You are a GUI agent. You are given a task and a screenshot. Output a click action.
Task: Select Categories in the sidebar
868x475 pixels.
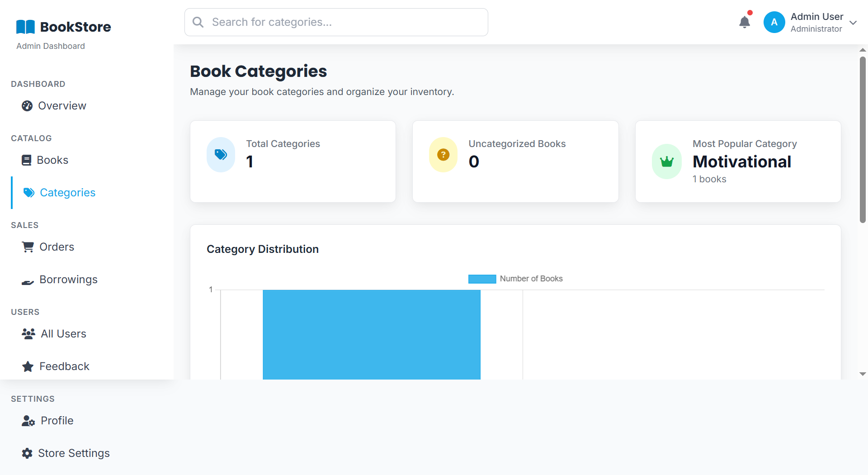pos(67,193)
